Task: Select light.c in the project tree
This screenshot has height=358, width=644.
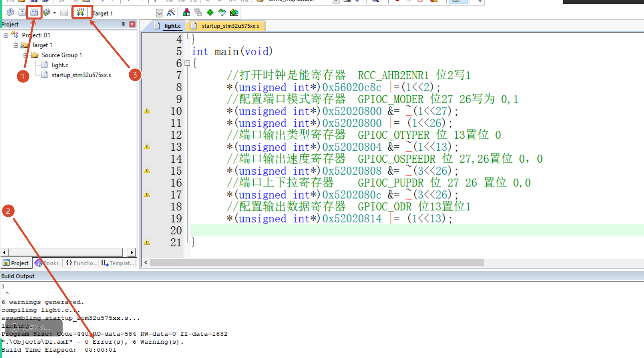Action: click(x=60, y=65)
